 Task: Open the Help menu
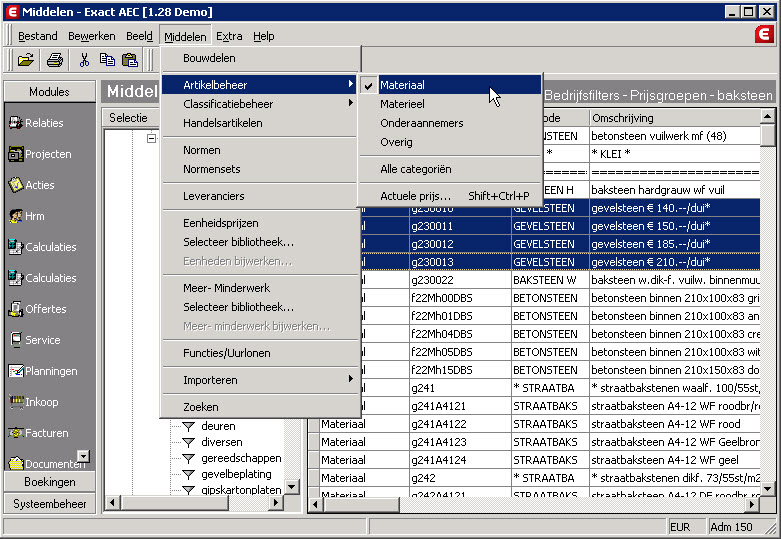(x=263, y=36)
